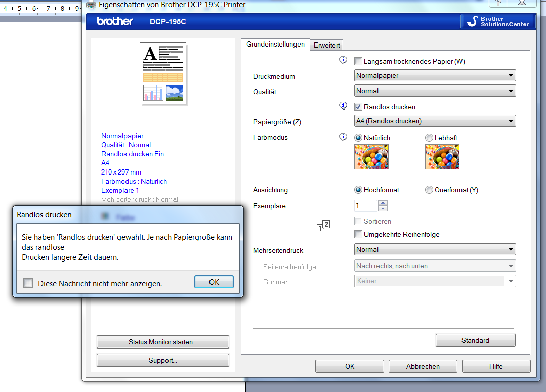
Task: Check Diese Nachricht nicht mehr anzeigen
Action: [x=28, y=283]
